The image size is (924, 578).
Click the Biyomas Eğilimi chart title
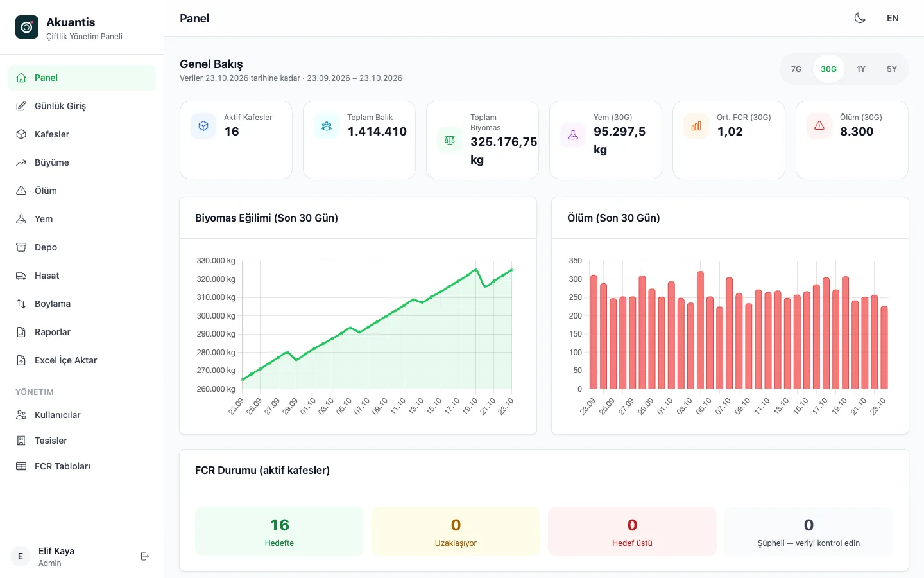[x=266, y=218]
